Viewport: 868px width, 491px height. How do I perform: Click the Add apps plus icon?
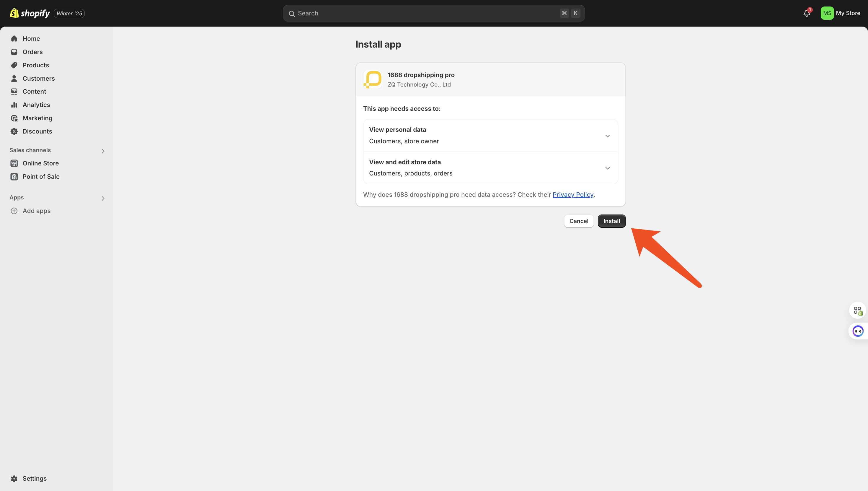point(14,211)
